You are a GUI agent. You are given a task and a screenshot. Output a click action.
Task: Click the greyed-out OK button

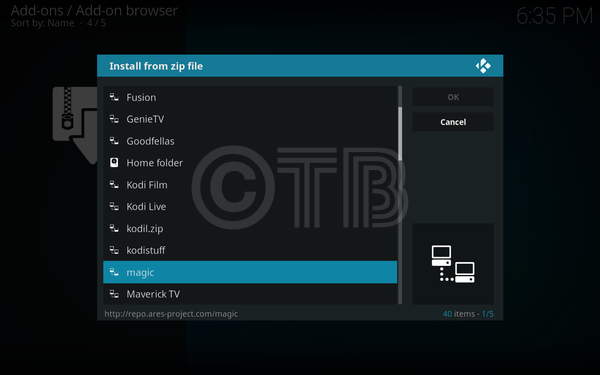point(453,97)
